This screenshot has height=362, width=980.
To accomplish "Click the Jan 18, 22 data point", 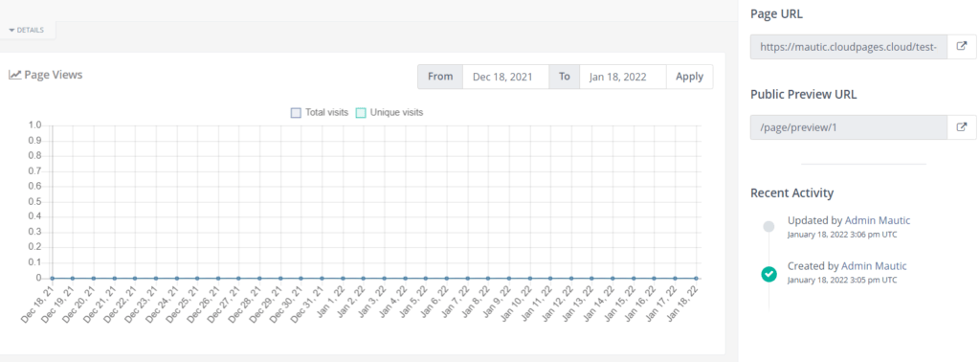I will click(x=696, y=279).
